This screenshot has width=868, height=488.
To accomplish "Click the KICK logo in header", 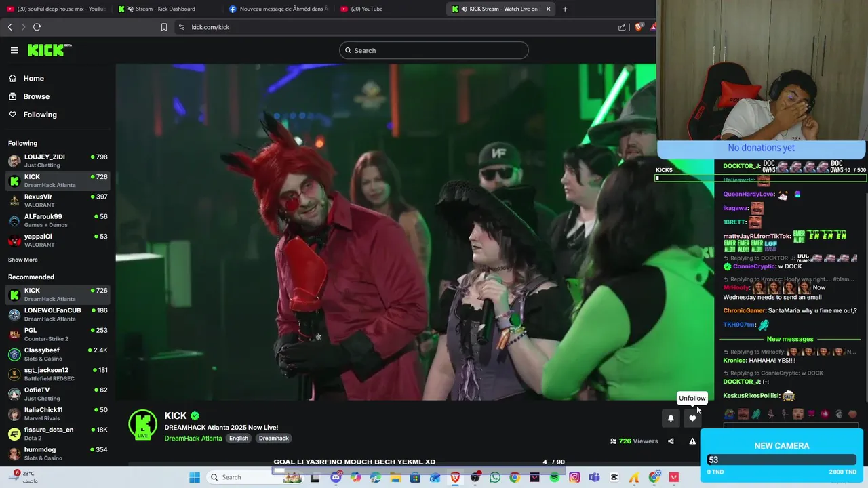I will point(49,50).
